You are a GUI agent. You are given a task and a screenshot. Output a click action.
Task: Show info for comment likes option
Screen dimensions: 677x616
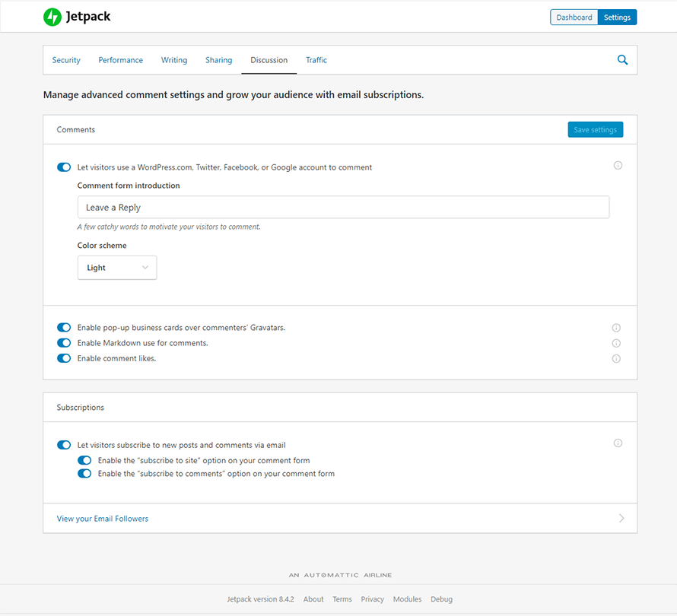click(x=616, y=359)
